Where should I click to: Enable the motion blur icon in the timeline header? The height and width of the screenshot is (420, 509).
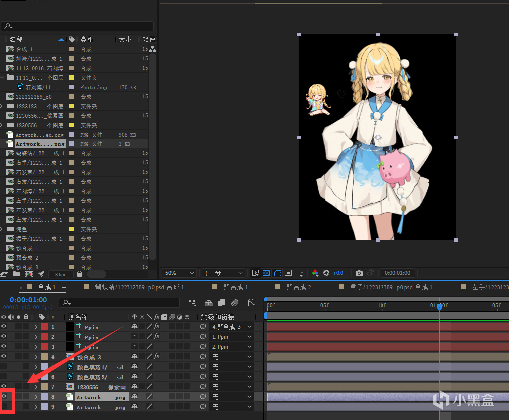tap(235, 303)
